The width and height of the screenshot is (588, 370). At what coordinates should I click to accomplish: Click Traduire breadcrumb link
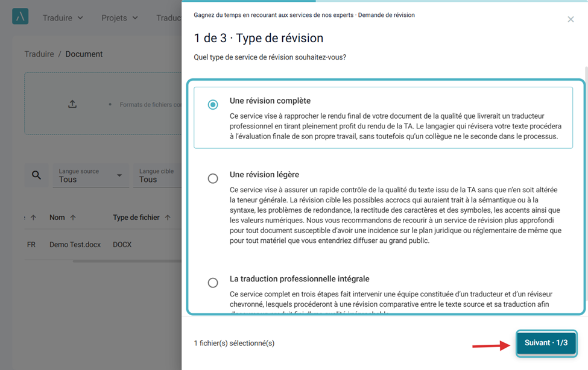[39, 54]
